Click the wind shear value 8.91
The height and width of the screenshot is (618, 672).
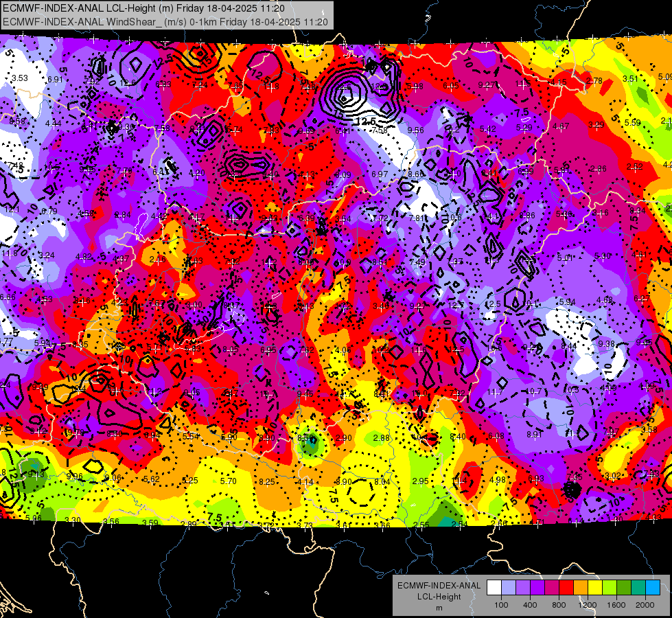(x=535, y=435)
